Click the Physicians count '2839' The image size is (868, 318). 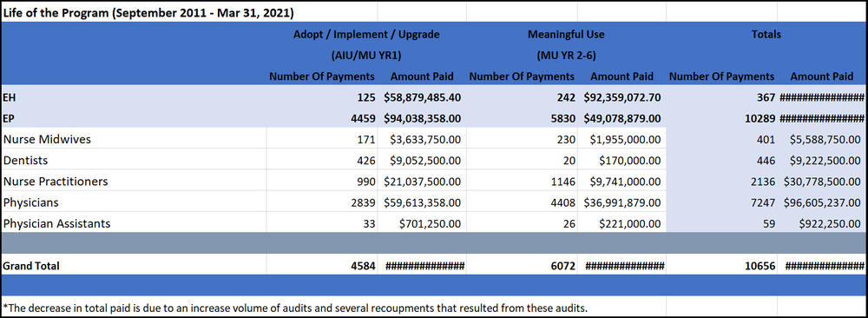pyautogui.click(x=363, y=202)
